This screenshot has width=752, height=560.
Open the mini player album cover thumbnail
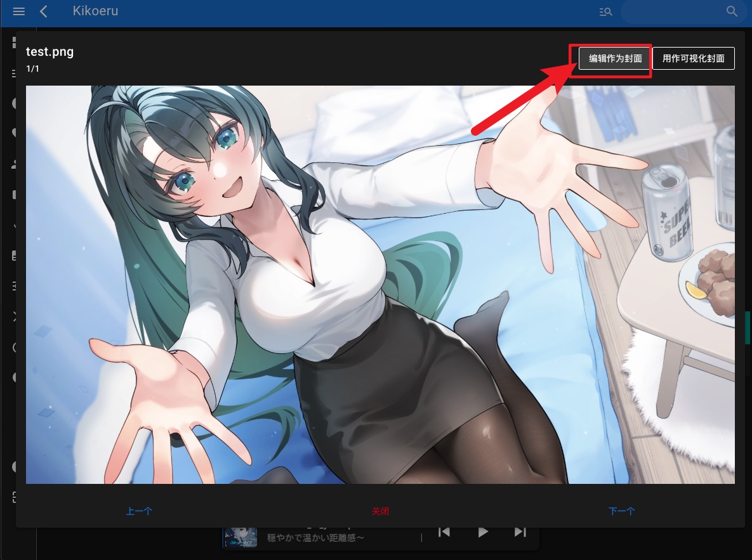(242, 537)
